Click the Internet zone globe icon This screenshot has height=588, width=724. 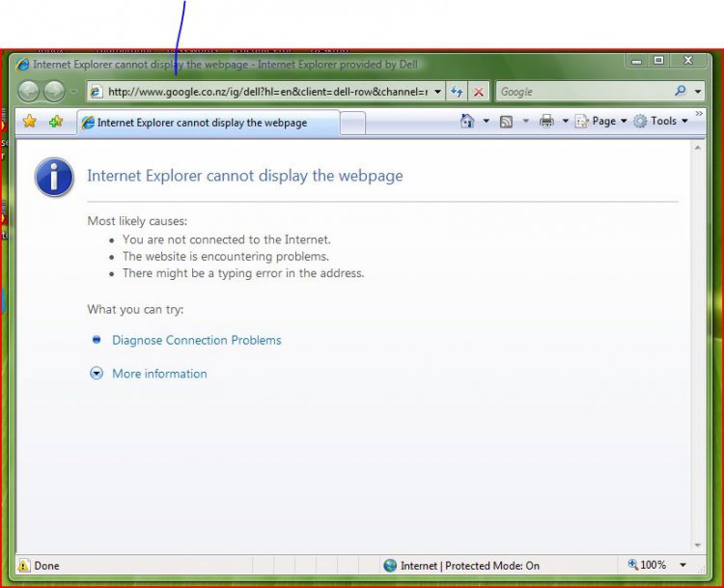click(x=390, y=566)
